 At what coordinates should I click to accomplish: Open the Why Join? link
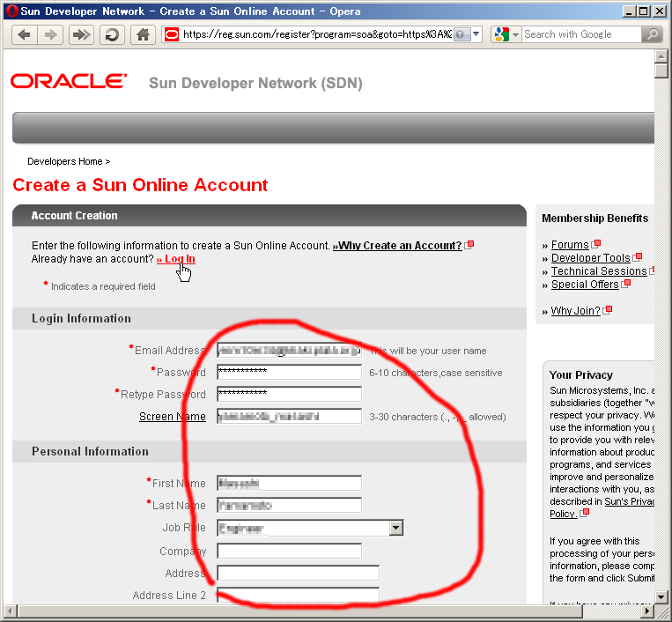coord(575,311)
